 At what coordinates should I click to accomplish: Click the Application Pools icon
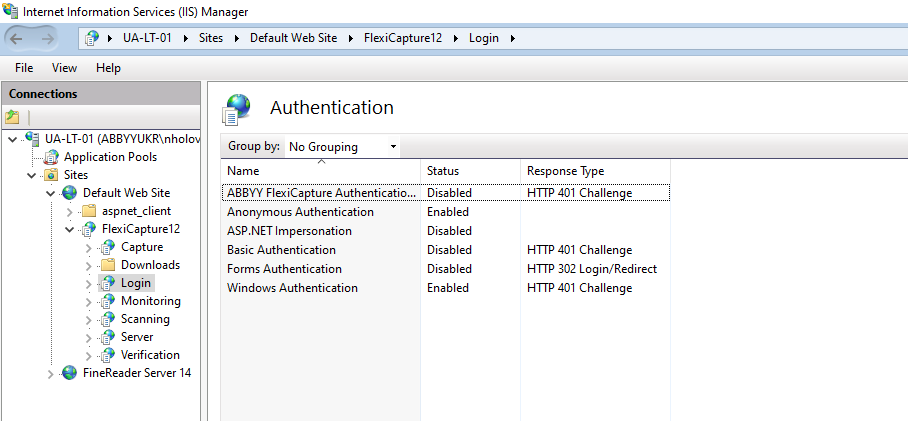[52, 157]
